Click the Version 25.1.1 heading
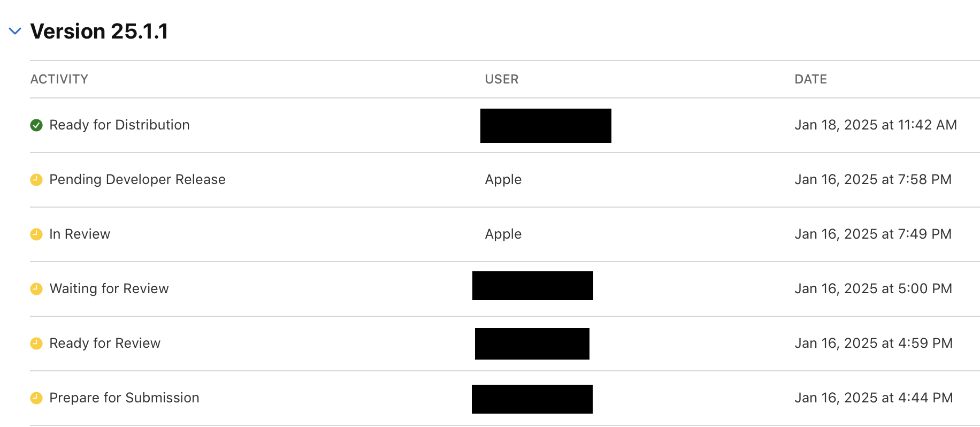 [99, 31]
